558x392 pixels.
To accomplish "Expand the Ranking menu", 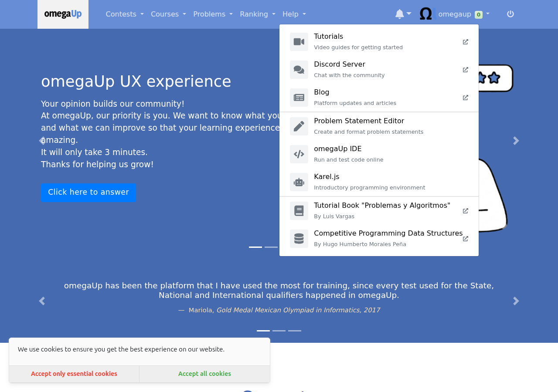I will point(258,14).
